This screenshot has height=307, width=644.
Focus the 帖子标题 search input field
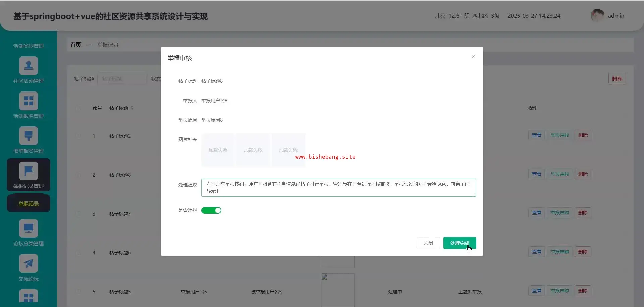coord(122,79)
